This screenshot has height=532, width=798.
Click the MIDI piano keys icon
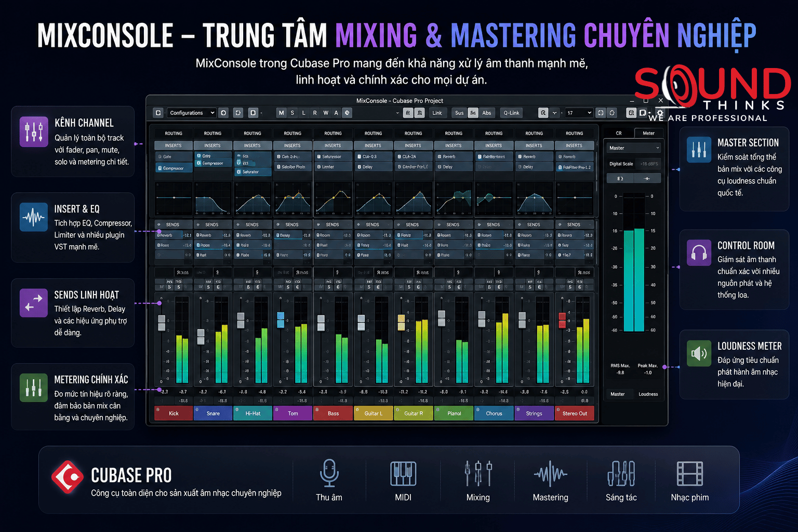(x=403, y=473)
